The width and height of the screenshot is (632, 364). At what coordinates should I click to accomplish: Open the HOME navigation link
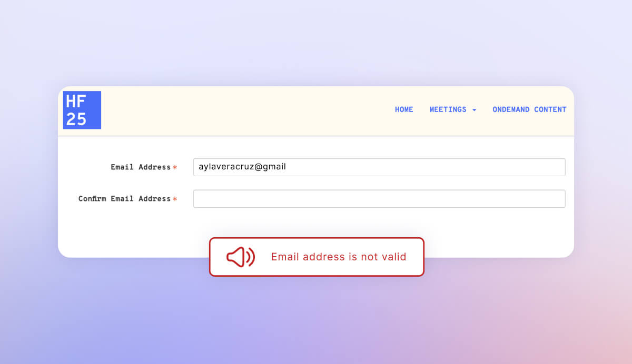click(x=404, y=109)
